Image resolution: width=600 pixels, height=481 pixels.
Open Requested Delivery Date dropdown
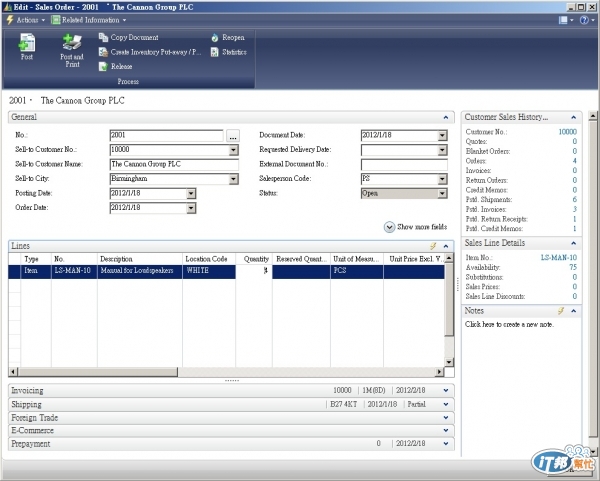click(442, 150)
